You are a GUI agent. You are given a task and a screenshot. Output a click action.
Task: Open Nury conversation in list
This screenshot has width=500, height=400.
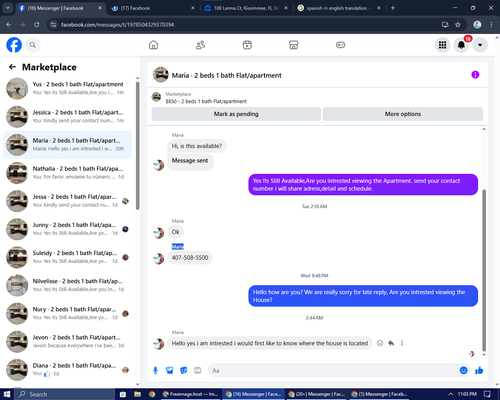pos(67,313)
